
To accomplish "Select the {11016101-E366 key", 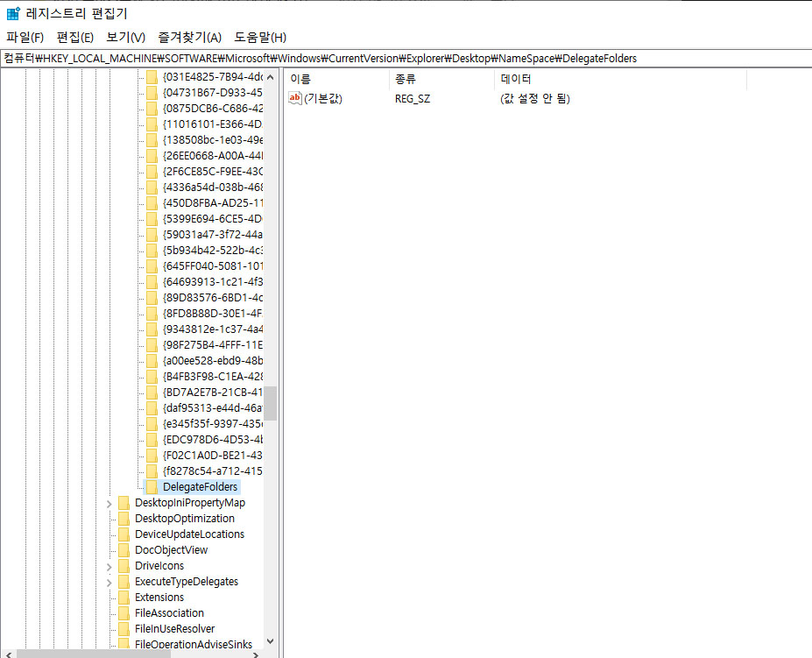I will 213,124.
